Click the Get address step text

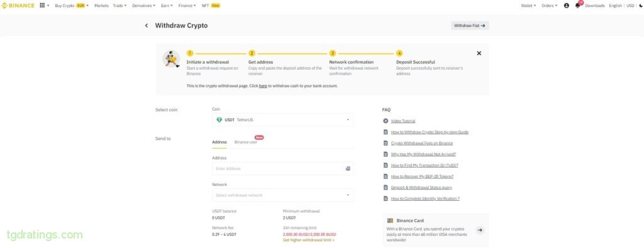(261, 62)
